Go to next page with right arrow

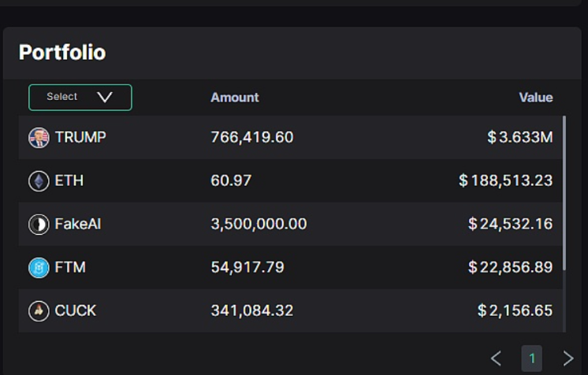tap(568, 358)
